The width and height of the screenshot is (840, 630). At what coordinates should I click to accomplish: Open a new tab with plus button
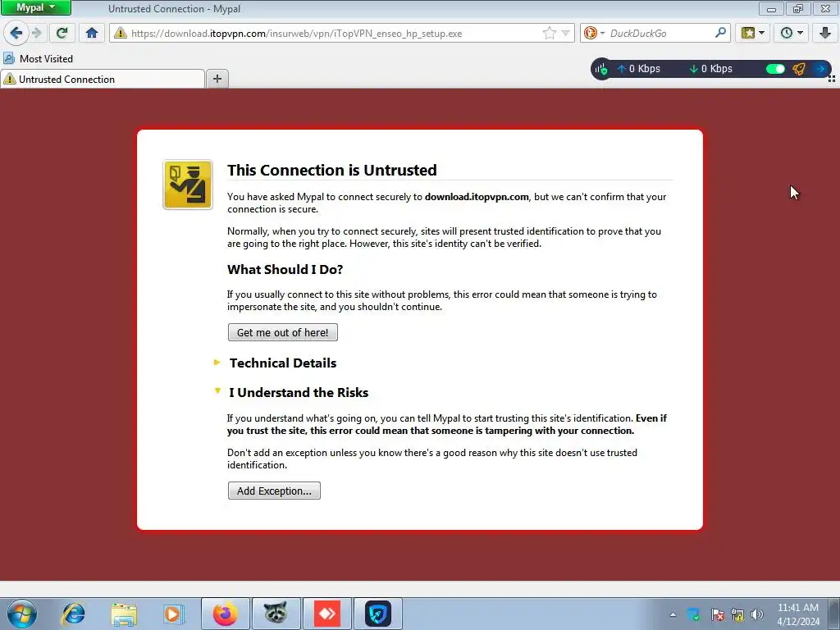pos(217,80)
